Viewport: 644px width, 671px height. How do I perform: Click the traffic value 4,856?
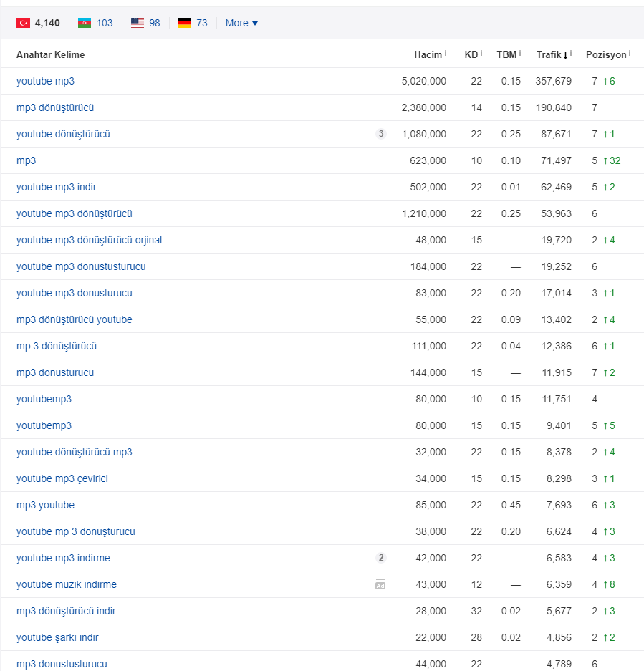(x=559, y=637)
